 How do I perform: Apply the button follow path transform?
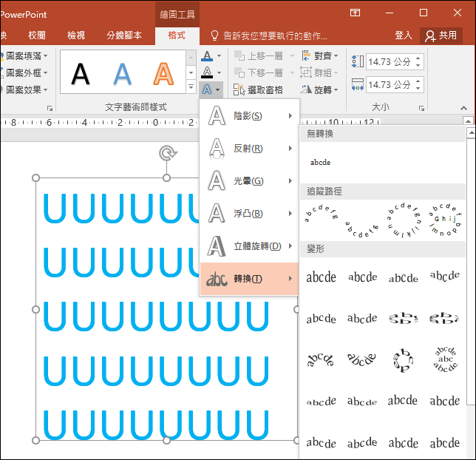445,220
